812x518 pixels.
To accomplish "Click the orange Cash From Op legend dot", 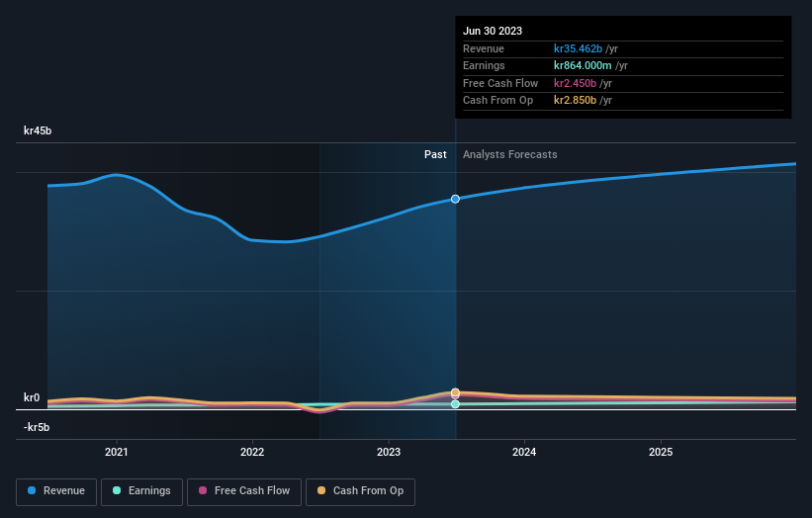I will click(321, 490).
